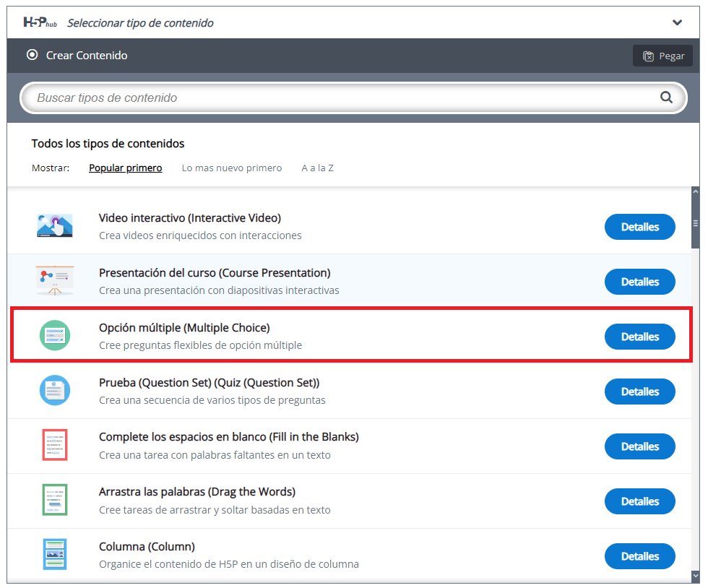Sort content types A a la Z
Viewport: 708px width, 588px height.
317,168
